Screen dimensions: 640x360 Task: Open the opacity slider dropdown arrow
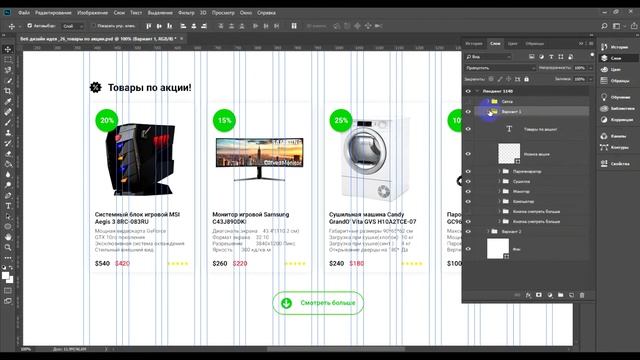[x=590, y=68]
